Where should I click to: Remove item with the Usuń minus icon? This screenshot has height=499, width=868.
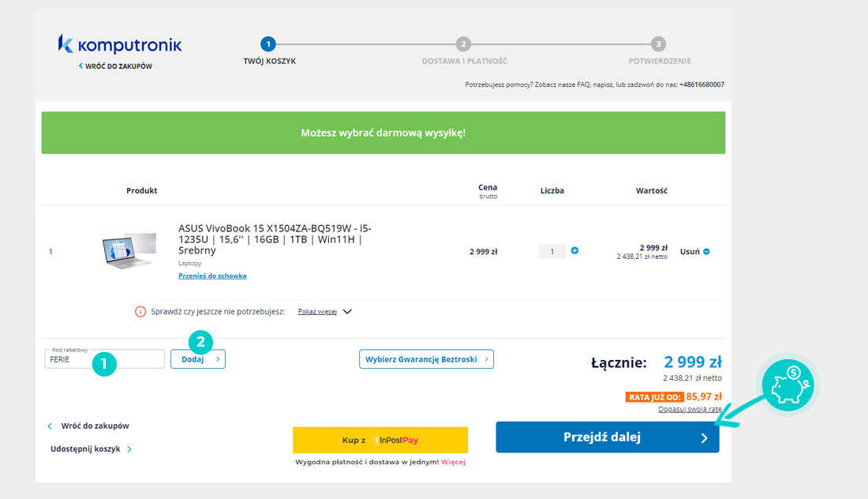click(x=706, y=251)
